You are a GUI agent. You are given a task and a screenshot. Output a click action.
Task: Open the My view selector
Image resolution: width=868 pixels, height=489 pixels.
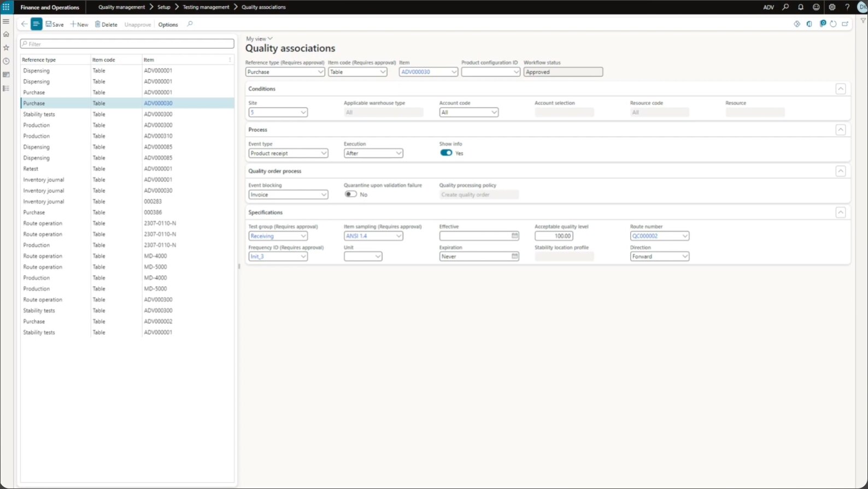259,39
